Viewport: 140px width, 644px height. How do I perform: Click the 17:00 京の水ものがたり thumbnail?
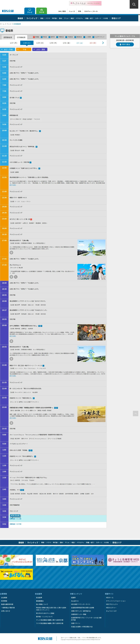tap(91, 247)
